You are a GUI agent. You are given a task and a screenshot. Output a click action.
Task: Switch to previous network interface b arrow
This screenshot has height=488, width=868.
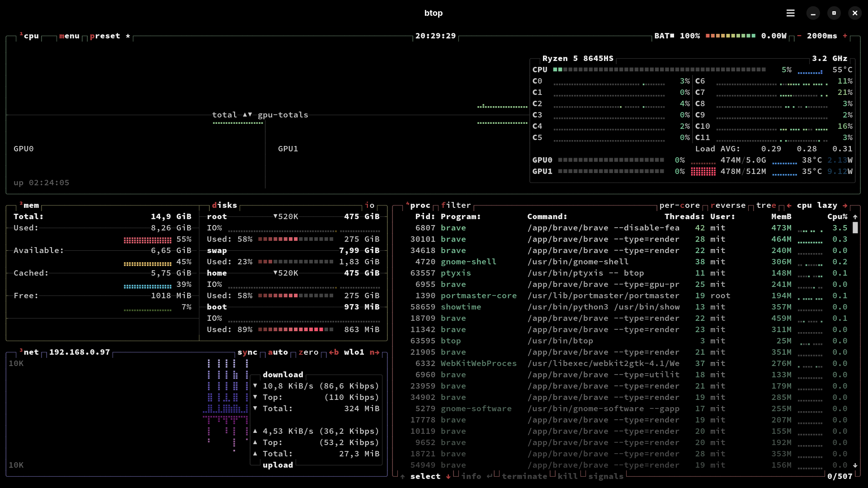click(x=334, y=352)
